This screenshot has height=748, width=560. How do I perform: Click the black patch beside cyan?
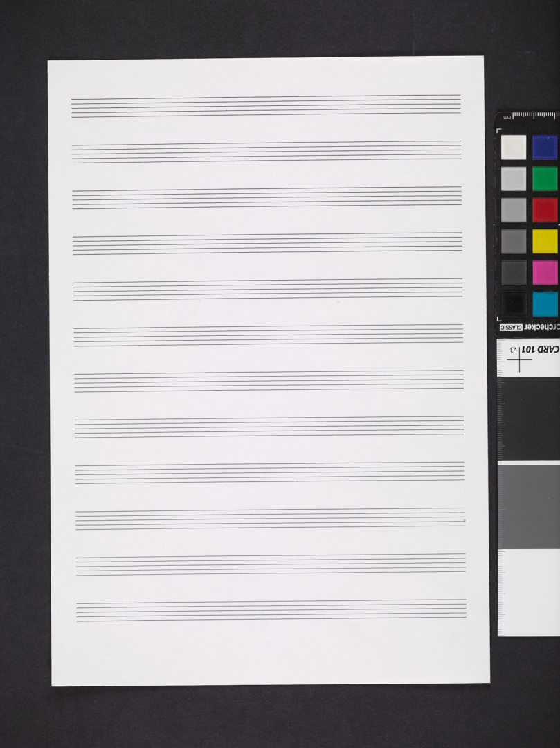514,304
